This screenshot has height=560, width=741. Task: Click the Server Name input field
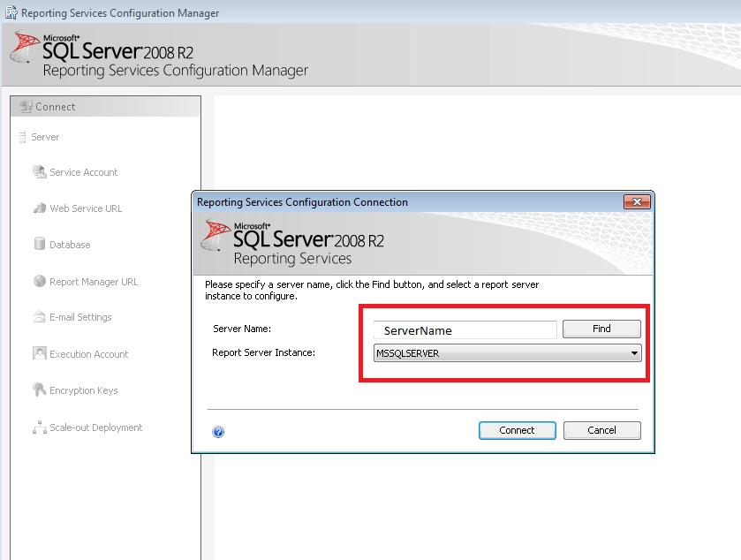(x=465, y=329)
